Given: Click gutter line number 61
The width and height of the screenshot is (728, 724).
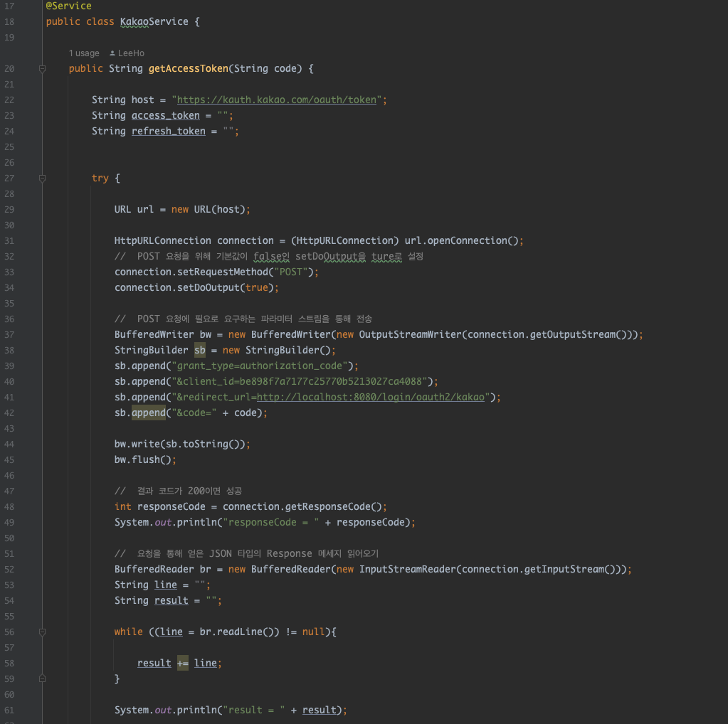Looking at the screenshot, I should tap(9, 710).
